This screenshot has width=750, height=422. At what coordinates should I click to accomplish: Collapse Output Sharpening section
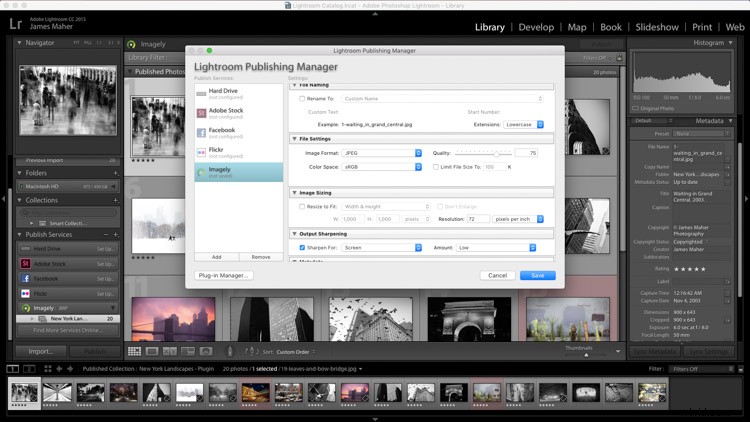coord(295,234)
